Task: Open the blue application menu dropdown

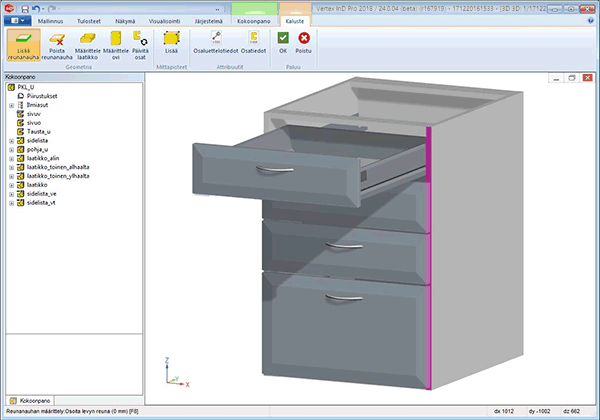Action: tap(16, 19)
